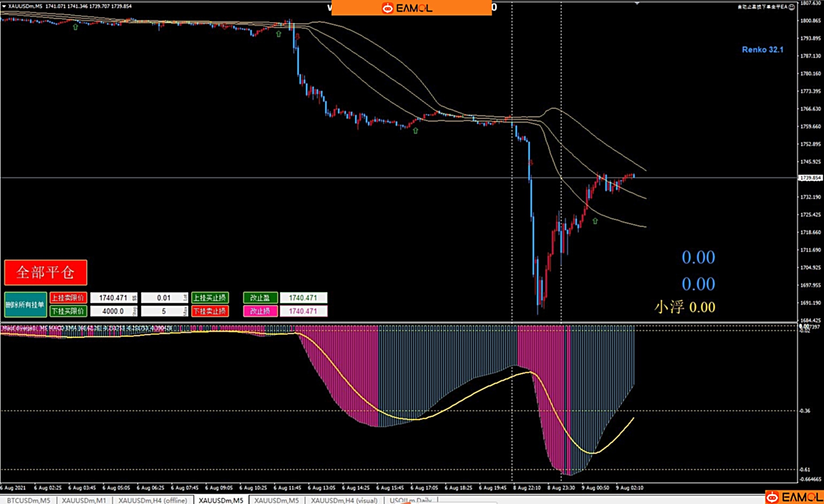The image size is (824, 504).
Task: Click the green 下挂买限价 button
Action: coord(68,311)
